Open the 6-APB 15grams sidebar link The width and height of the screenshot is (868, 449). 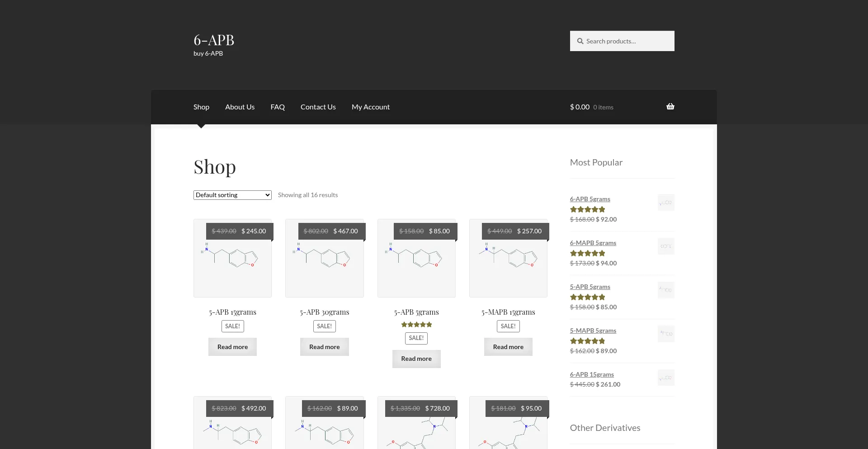tap(592, 374)
